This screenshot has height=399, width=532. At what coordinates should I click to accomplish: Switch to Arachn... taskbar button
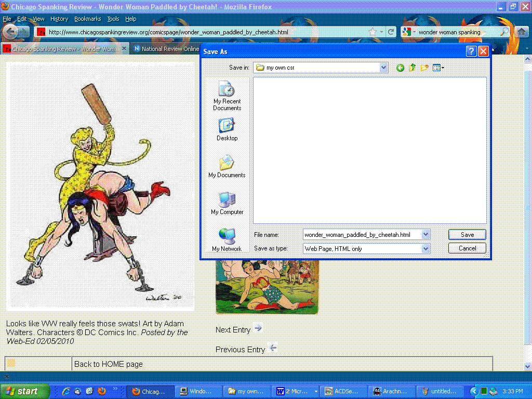tap(392, 391)
